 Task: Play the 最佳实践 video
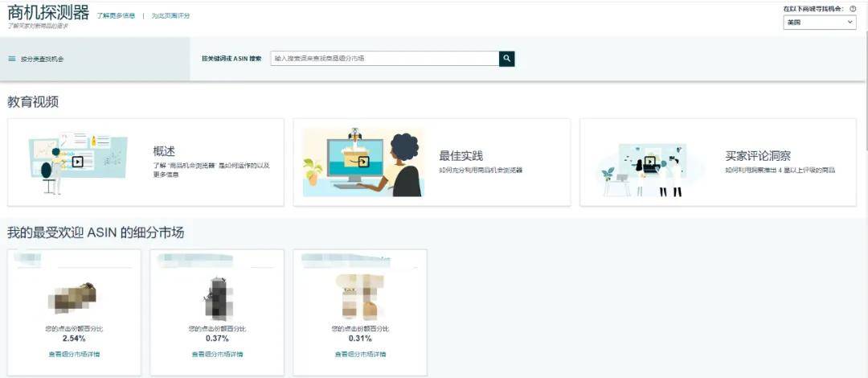tap(363, 162)
